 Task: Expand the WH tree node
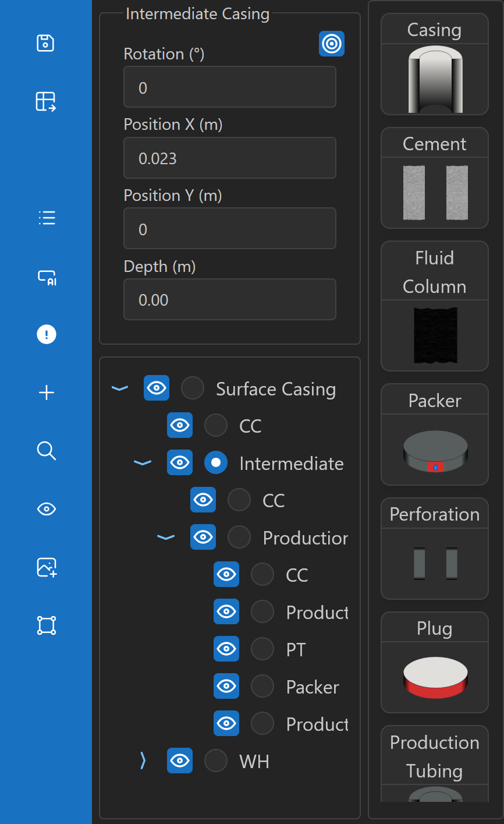(143, 761)
